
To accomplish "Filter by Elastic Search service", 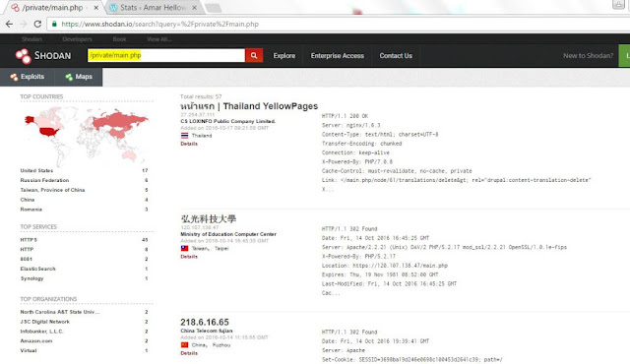I will point(37,269).
